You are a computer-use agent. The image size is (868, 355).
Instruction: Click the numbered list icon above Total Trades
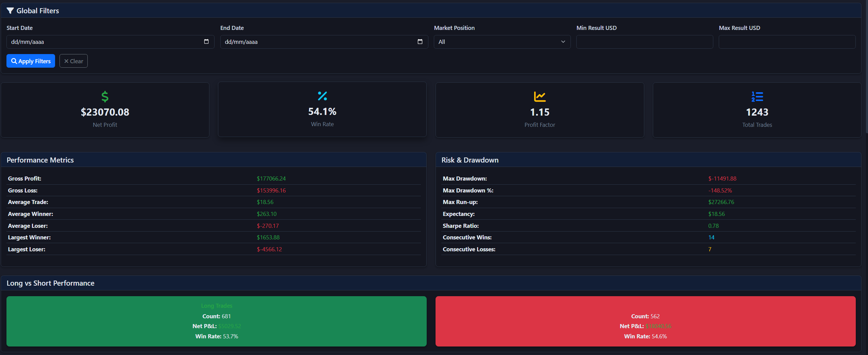point(757,97)
